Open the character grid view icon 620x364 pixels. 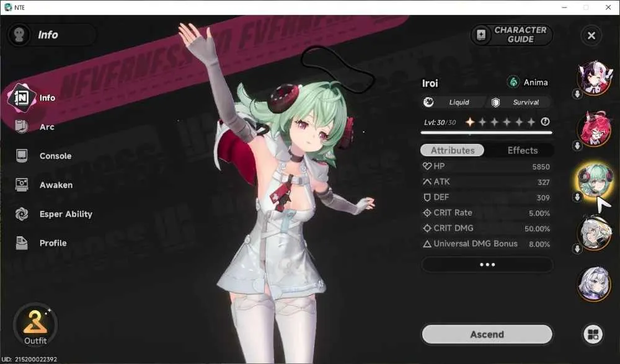pyautogui.click(x=593, y=334)
